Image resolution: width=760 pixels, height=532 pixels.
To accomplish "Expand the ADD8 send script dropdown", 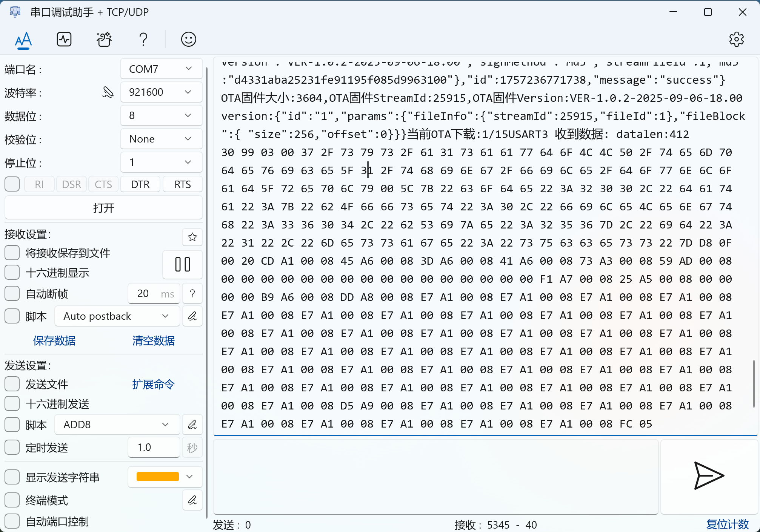I will tap(117, 425).
